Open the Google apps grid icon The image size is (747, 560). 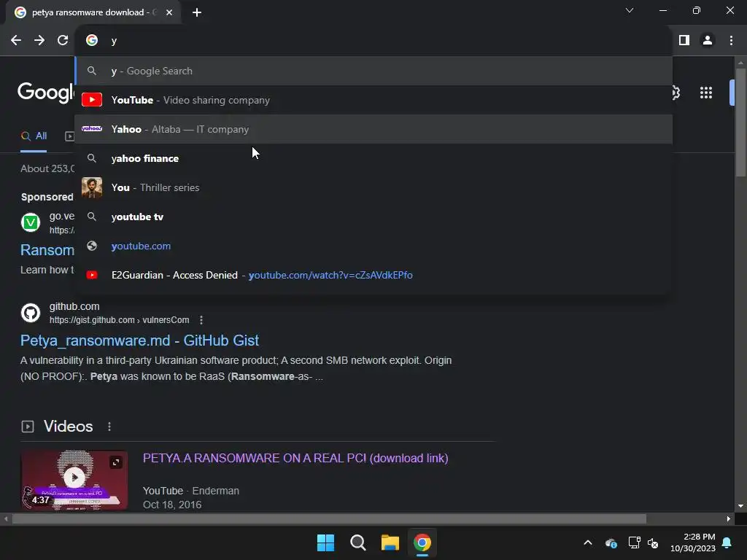coord(706,93)
